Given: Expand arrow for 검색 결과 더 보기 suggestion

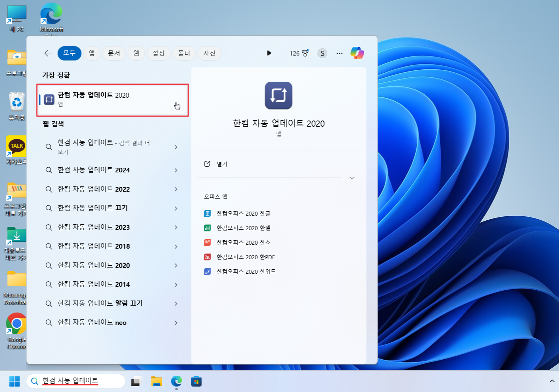Looking at the screenshot, I should [x=176, y=147].
